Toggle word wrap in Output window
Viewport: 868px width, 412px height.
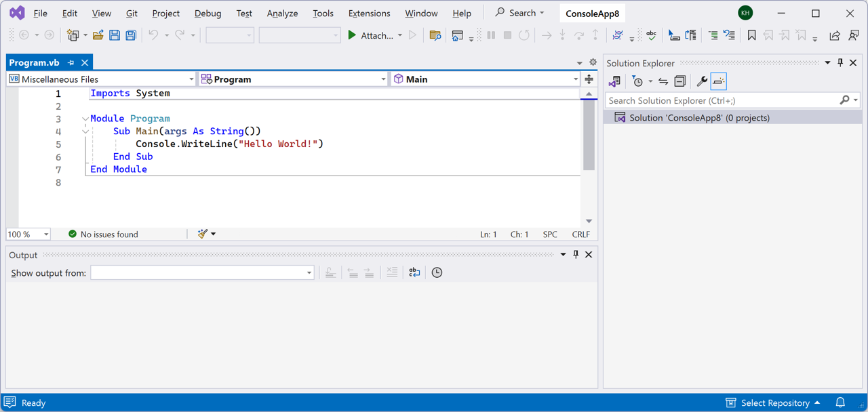click(414, 272)
